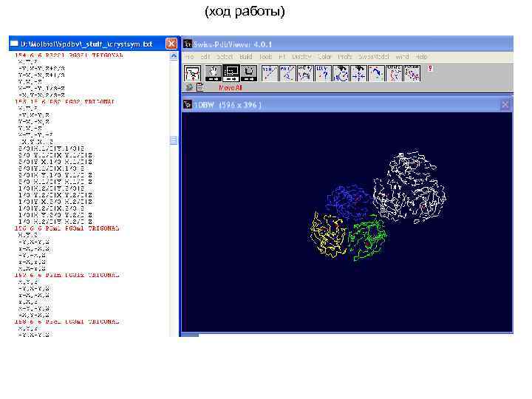The width and height of the screenshot is (532, 399).
Task: Open the Build menu
Action: point(245,57)
